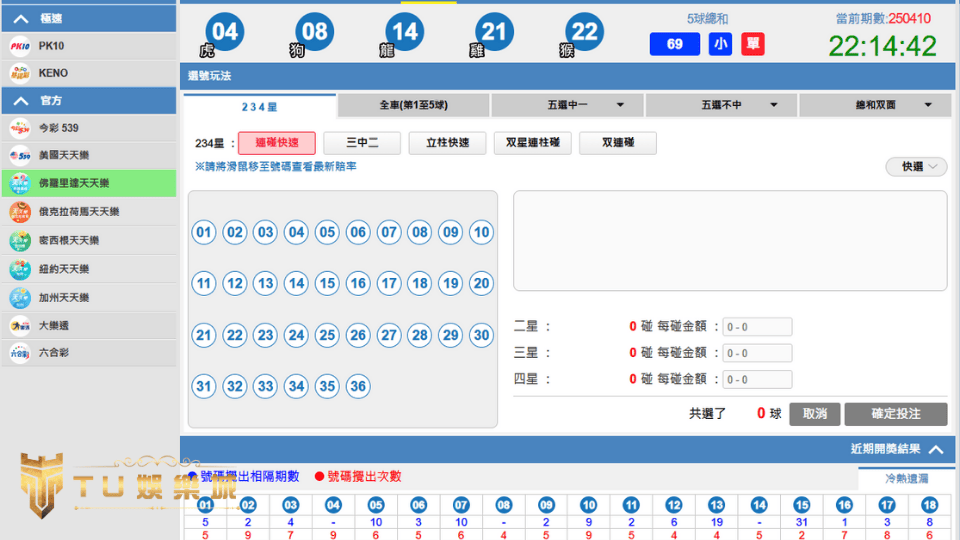This screenshot has width=960, height=540.
Task: Choose the 連碰快速 play mode
Action: [277, 143]
